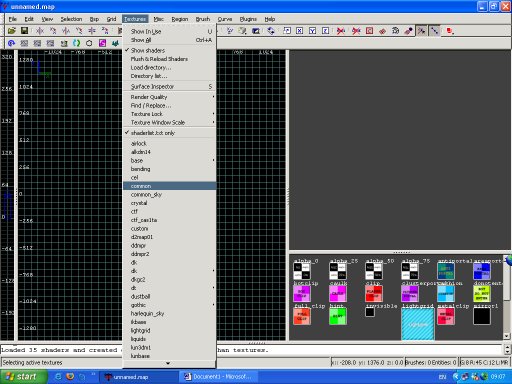Image resolution: width=512 pixels, height=384 pixels.
Task: Click texture window scrollbar down arrow
Action: pos(506,336)
